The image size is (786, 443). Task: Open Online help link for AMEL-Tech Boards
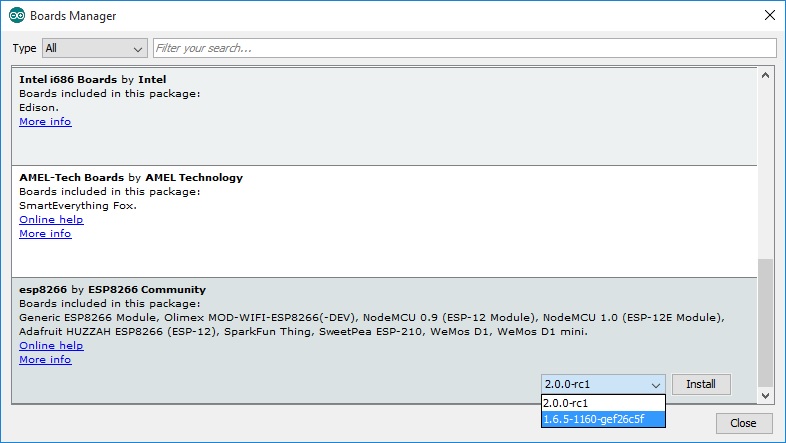click(x=51, y=219)
